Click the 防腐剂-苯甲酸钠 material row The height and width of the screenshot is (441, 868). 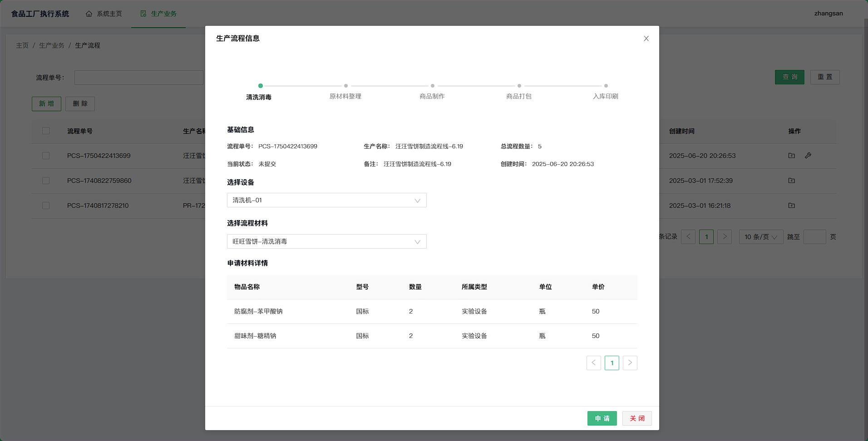tap(432, 311)
